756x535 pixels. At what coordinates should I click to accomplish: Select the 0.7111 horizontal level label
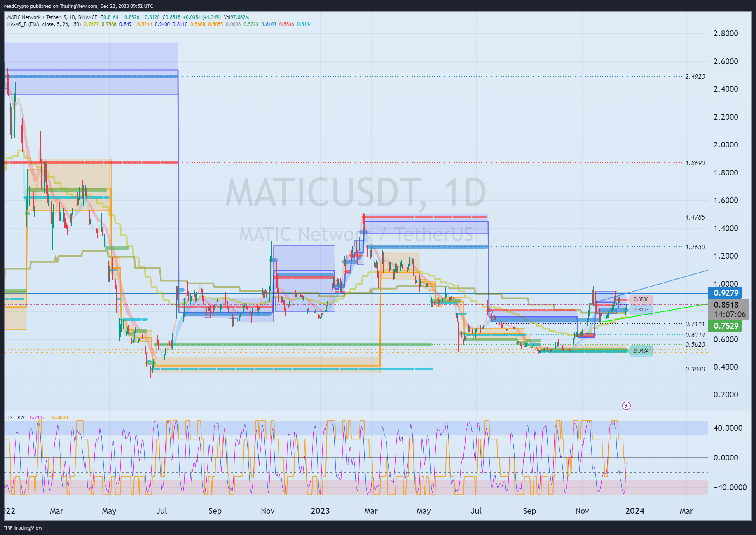click(x=695, y=324)
